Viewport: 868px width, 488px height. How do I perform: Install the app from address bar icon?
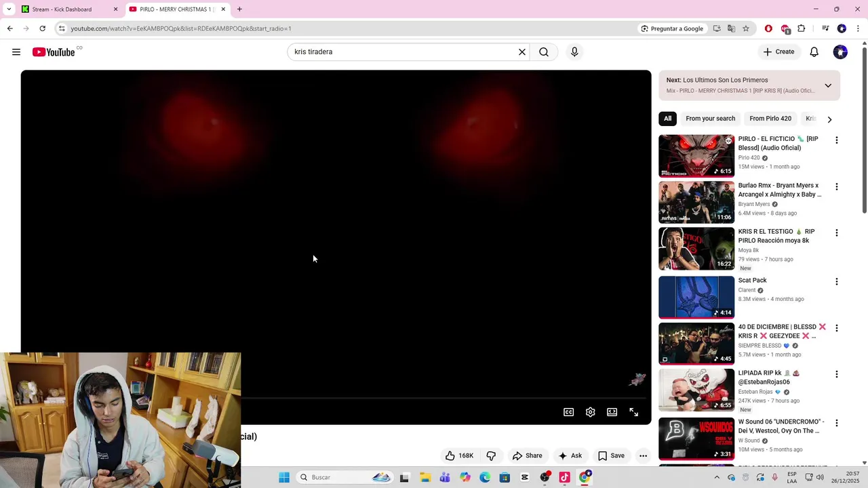tap(717, 28)
